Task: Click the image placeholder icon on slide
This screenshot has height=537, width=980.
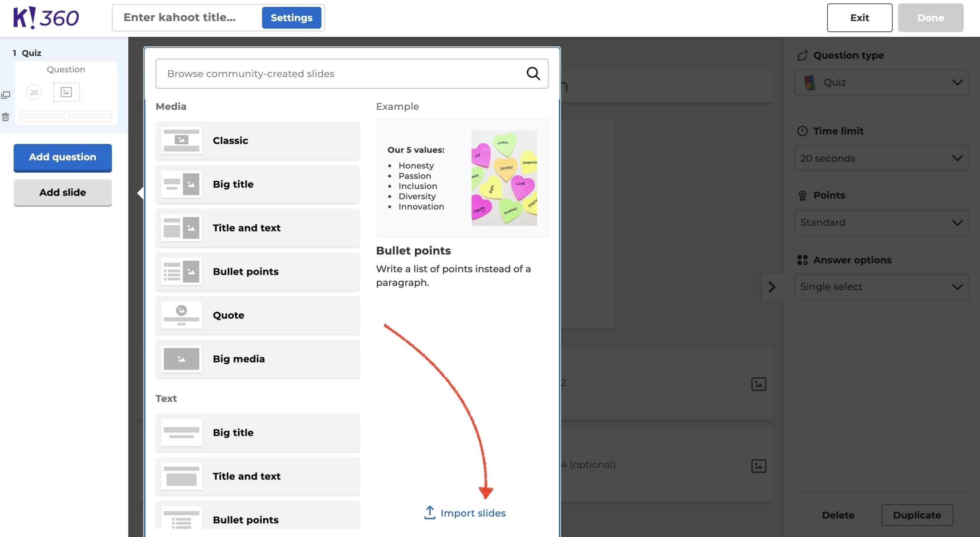Action: coord(66,92)
